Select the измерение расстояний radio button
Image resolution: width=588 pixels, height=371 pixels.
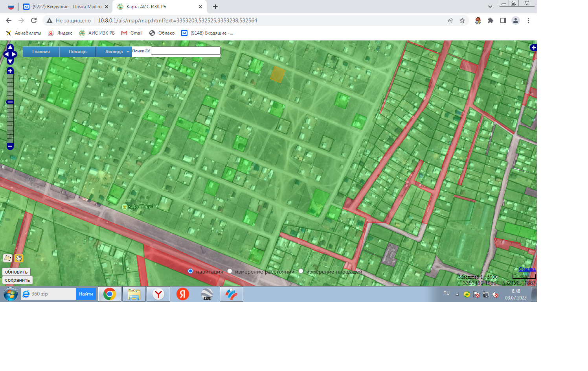(230, 271)
